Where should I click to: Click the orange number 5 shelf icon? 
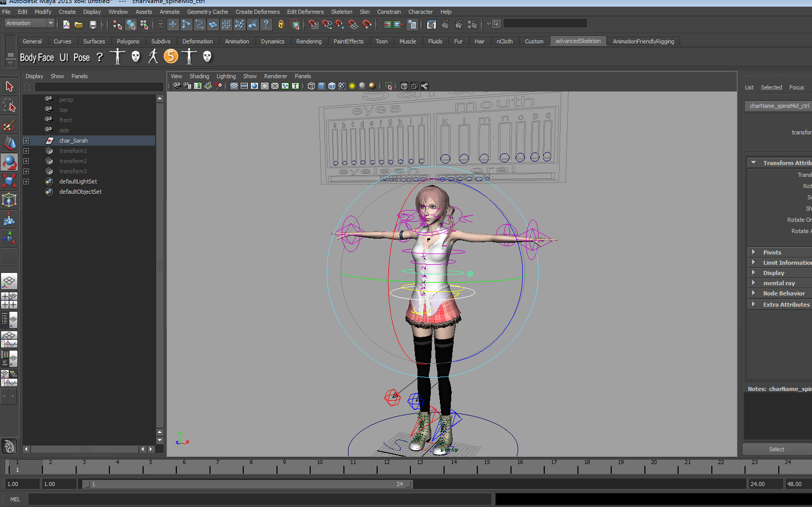171,56
